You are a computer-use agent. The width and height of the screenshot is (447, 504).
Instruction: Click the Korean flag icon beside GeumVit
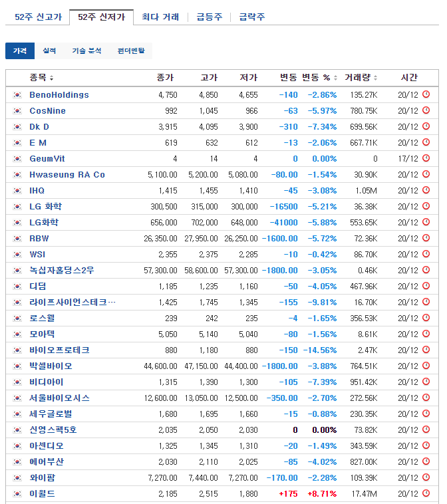coord(17,159)
